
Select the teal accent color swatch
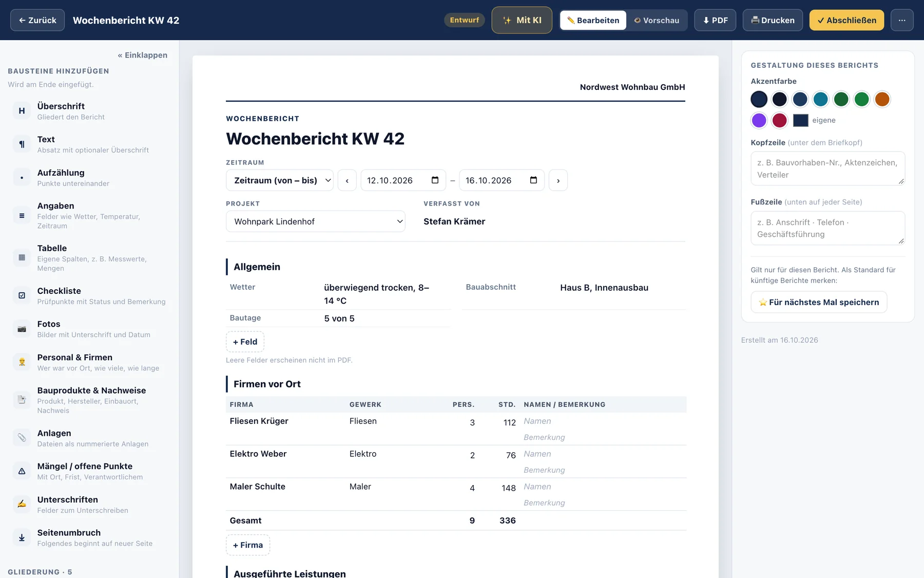[x=820, y=99]
